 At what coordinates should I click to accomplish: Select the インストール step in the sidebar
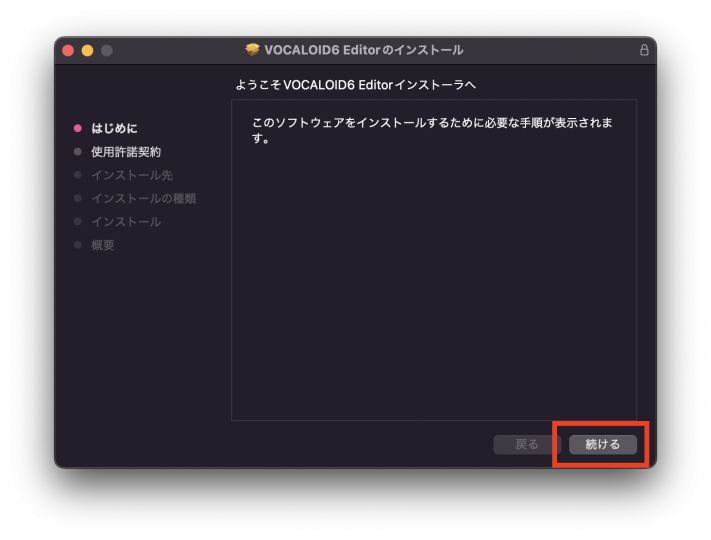tap(125, 222)
